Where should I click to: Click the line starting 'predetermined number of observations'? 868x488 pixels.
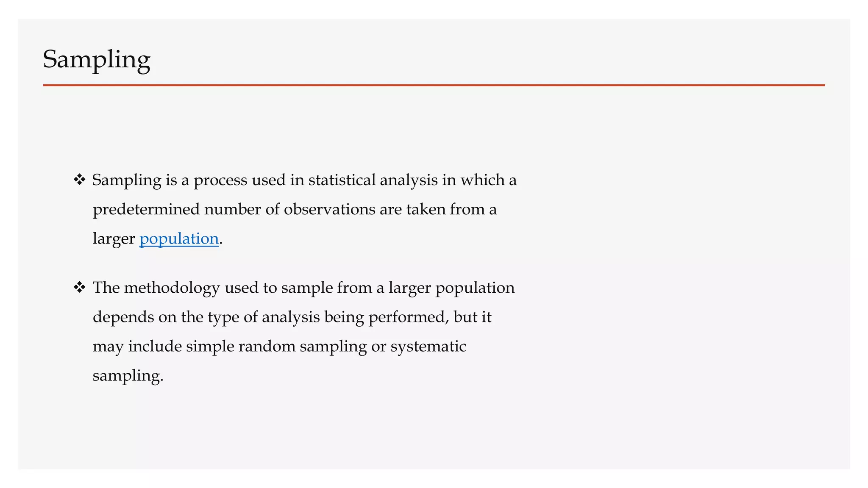295,209
